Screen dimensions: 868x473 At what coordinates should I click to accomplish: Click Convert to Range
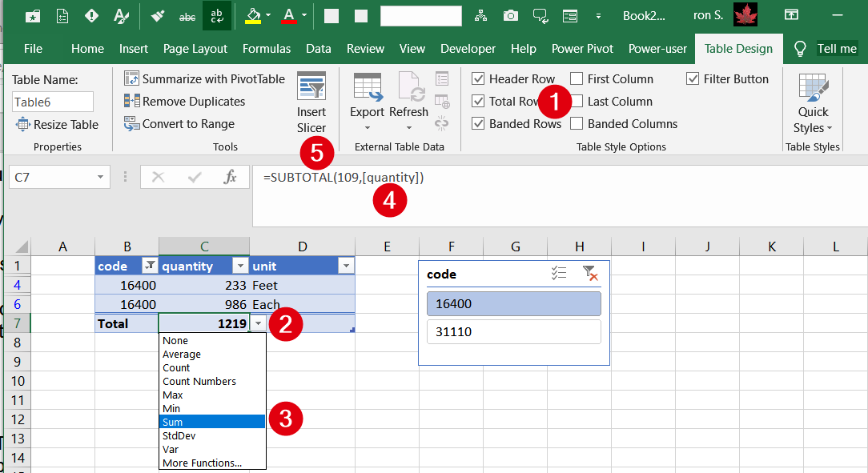coord(179,124)
